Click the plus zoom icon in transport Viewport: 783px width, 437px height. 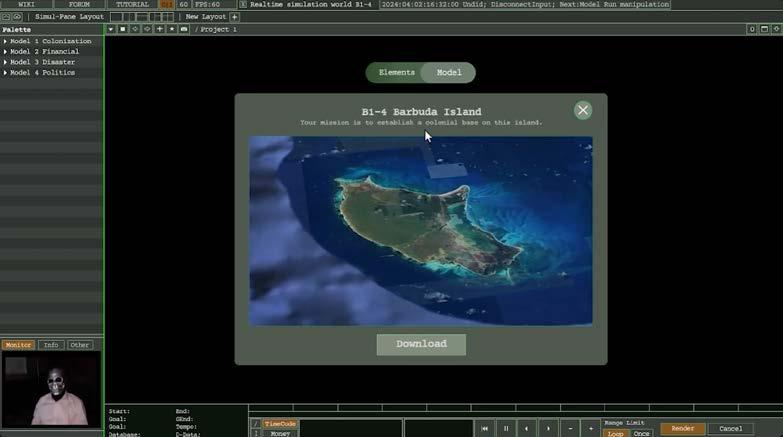(x=590, y=428)
